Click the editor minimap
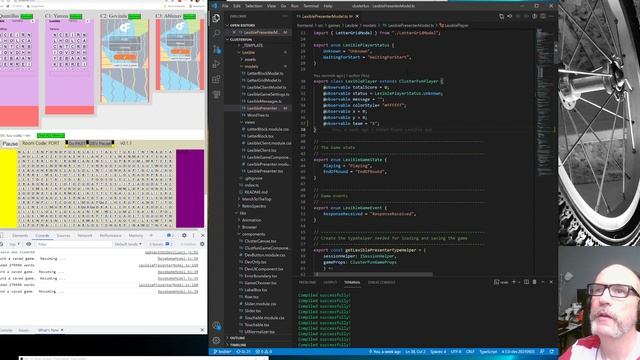The image size is (640, 360). click(x=545, y=102)
